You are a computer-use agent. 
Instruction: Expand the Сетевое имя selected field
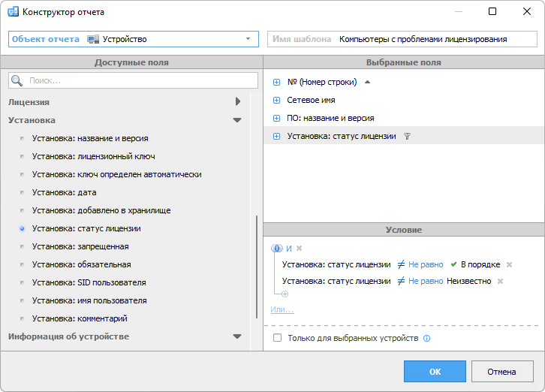click(276, 100)
